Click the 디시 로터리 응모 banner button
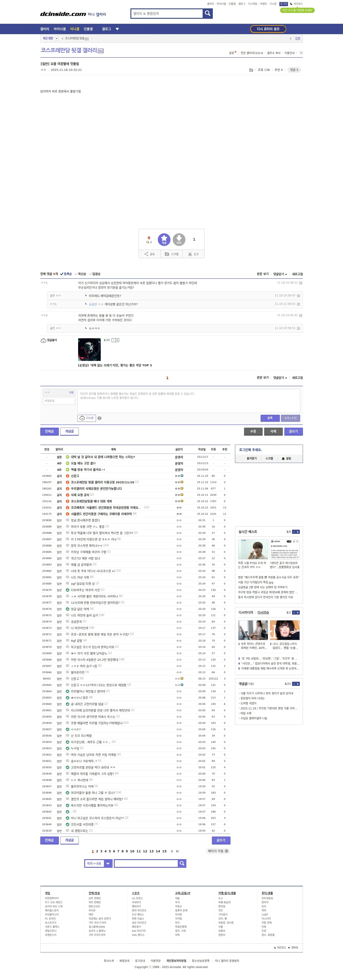343x980 pixels. (x=268, y=29)
